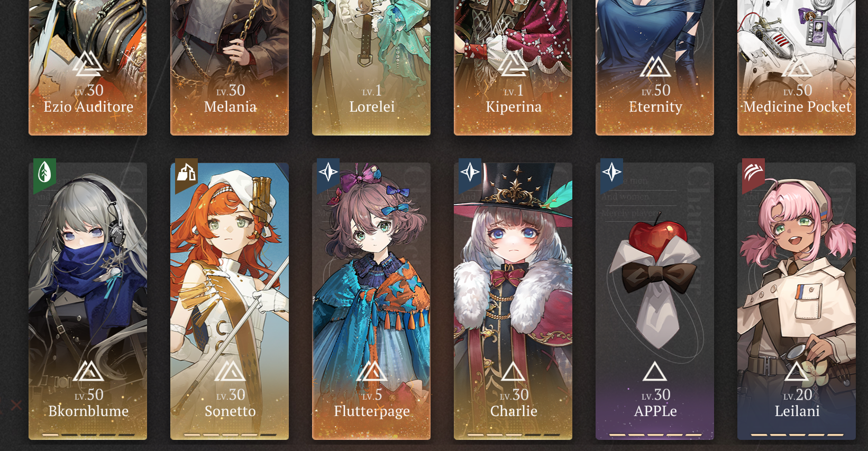
Task: Choose the Sonetto character portrait
Action: 230,301
